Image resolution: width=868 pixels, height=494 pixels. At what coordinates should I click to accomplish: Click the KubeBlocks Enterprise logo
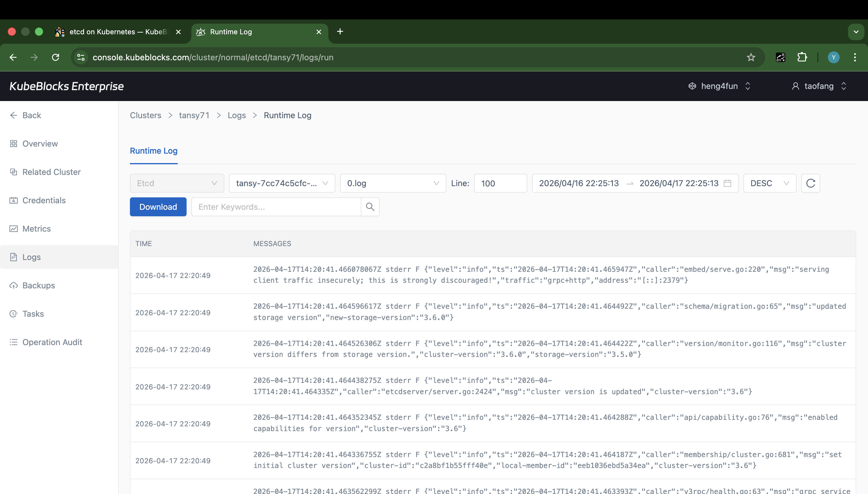(66, 86)
